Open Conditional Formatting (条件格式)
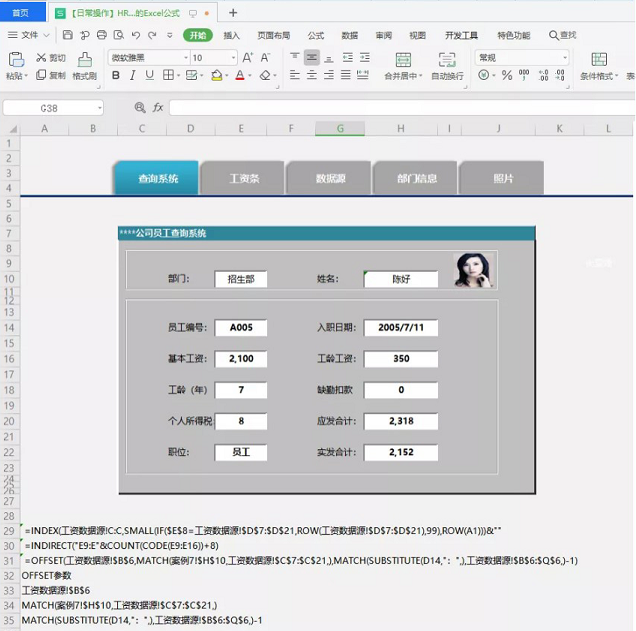 (x=599, y=66)
